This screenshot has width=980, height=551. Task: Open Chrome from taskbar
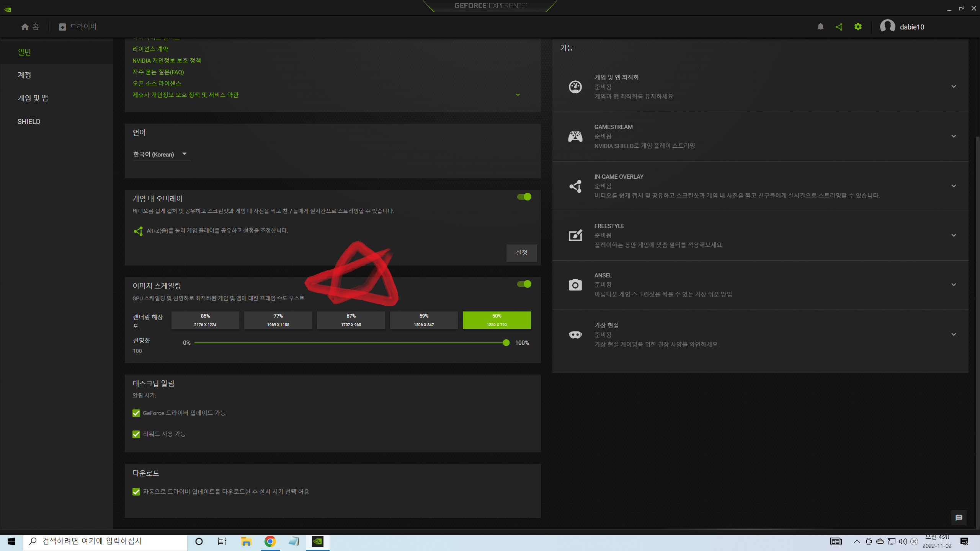(270, 541)
